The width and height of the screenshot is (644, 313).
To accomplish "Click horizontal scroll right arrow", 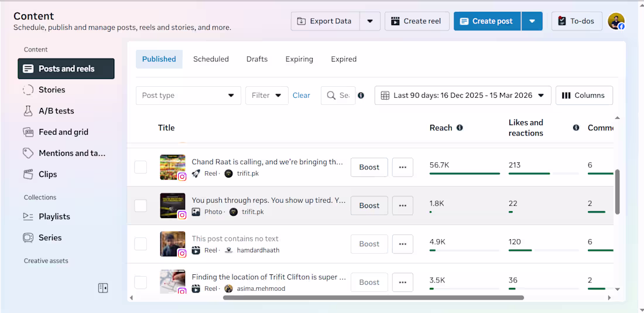I will tap(609, 297).
